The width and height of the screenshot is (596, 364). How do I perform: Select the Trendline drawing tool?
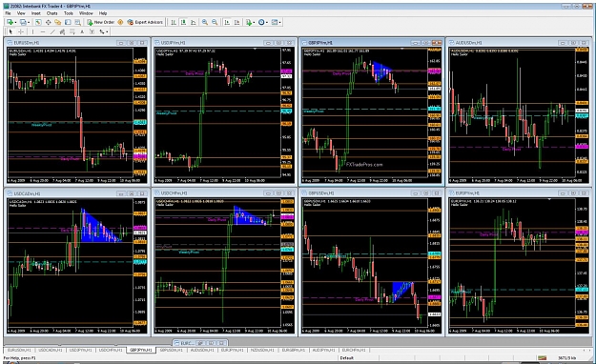tap(52, 31)
